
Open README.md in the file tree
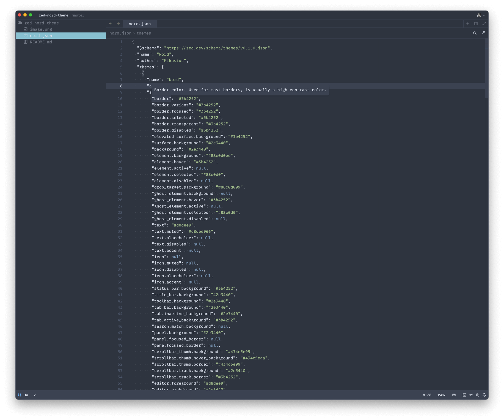tap(41, 42)
